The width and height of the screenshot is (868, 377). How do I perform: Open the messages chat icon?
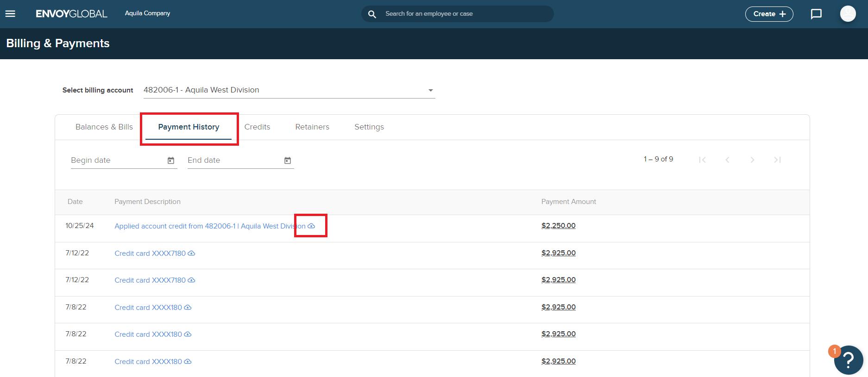pos(816,14)
